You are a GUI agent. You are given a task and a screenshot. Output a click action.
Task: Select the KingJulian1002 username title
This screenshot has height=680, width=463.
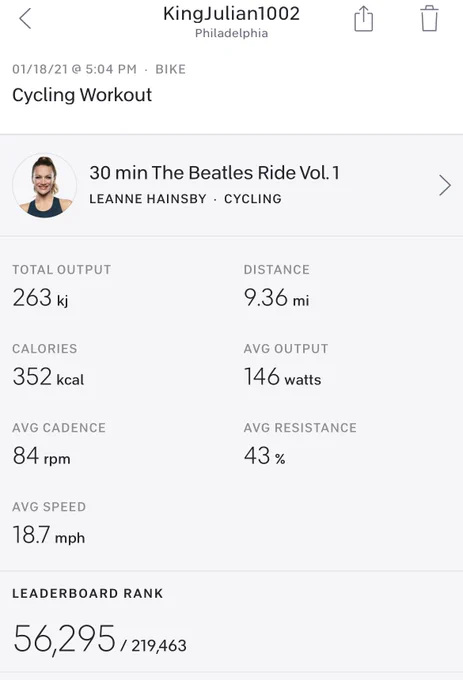coord(231,13)
